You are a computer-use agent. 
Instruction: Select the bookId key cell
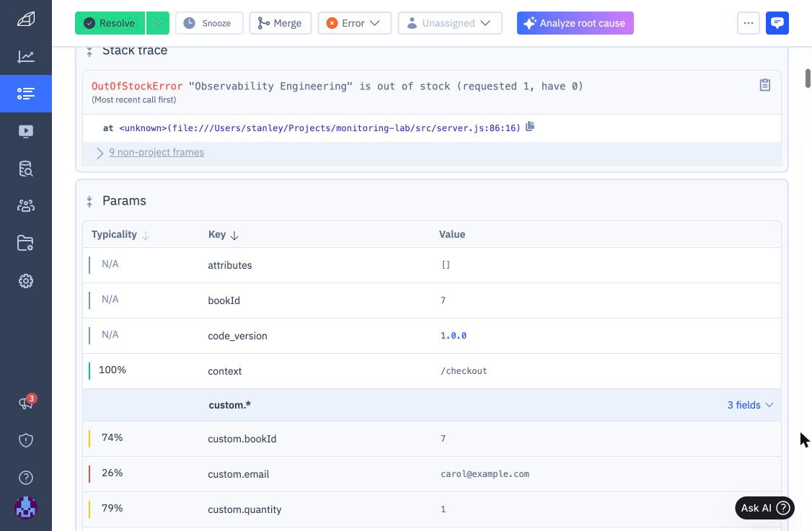click(x=224, y=300)
